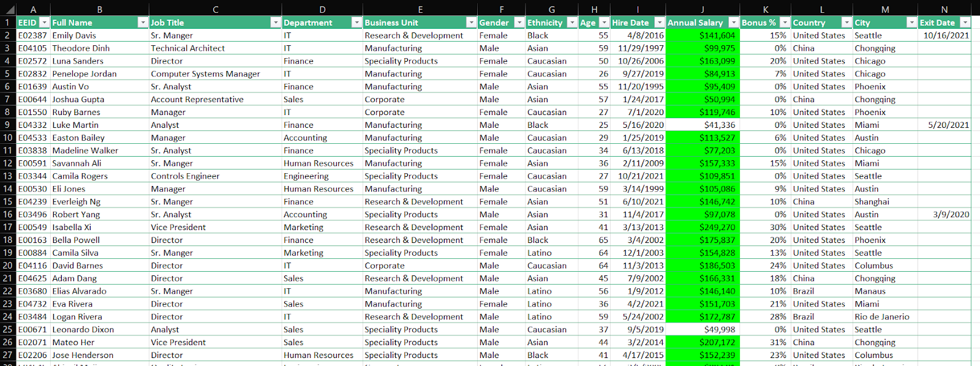This screenshot has width=980, height=366.
Task: Open the Gender filter dropdown
Action: point(519,23)
